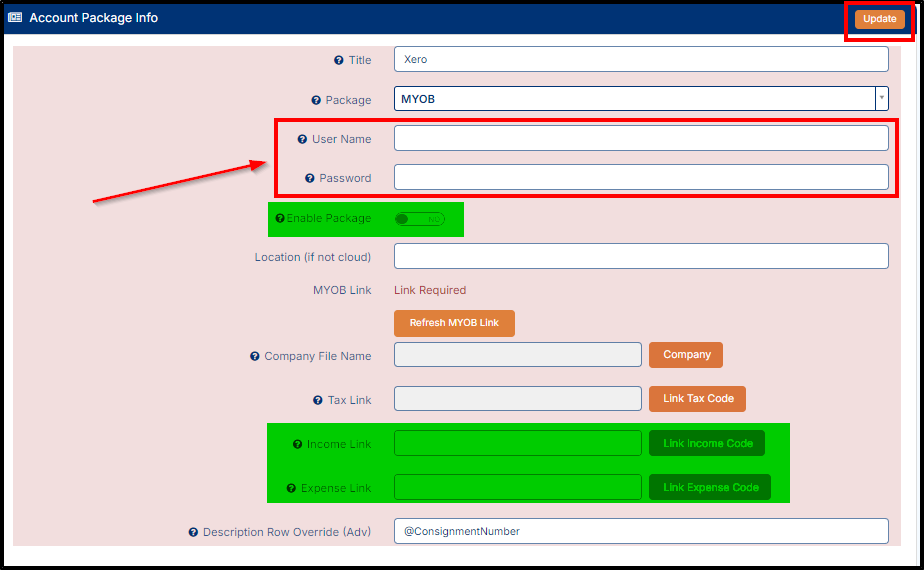Click the Income Link field
The width and height of the screenshot is (924, 570).
point(518,443)
